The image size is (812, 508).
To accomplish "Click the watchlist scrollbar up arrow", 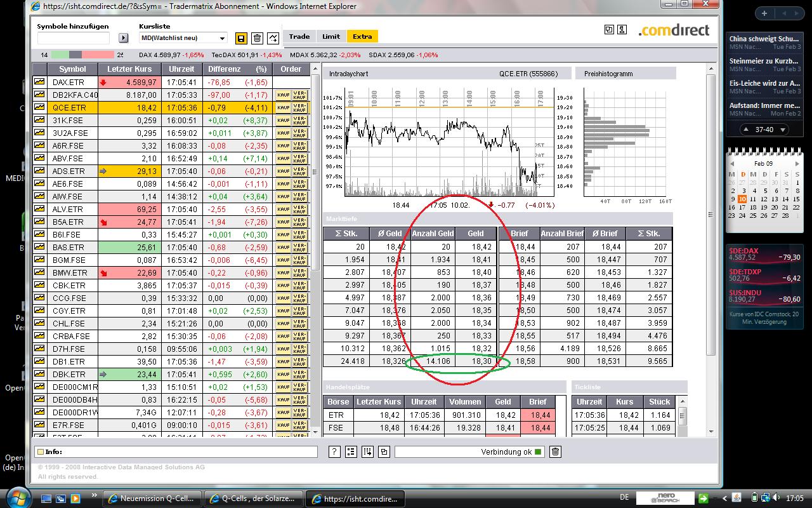I will [315, 68].
